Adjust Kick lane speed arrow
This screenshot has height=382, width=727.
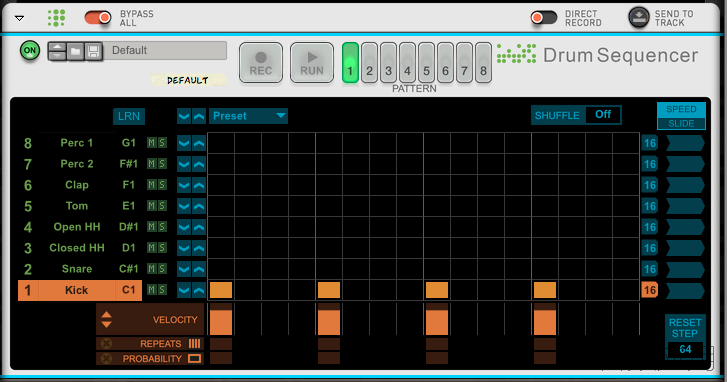click(685, 290)
